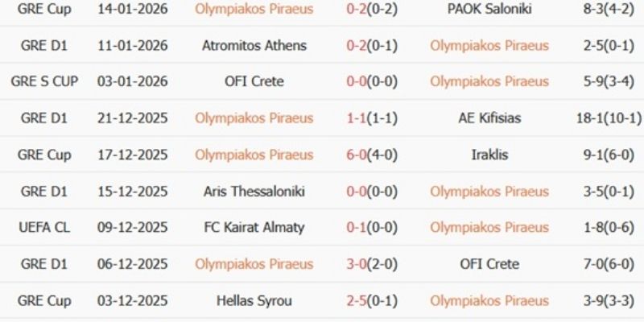The width and height of the screenshot is (644, 322).
Task: Open Atromitos Athens team page
Action: 254,45
